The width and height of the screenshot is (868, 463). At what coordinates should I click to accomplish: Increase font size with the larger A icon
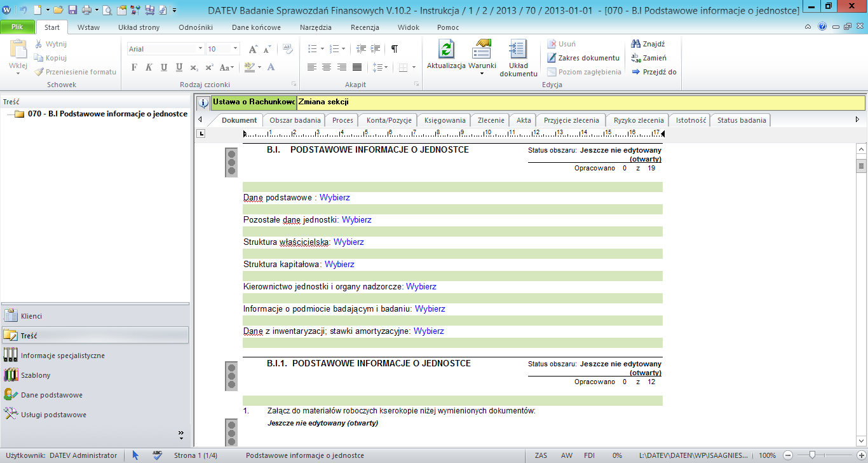click(253, 49)
